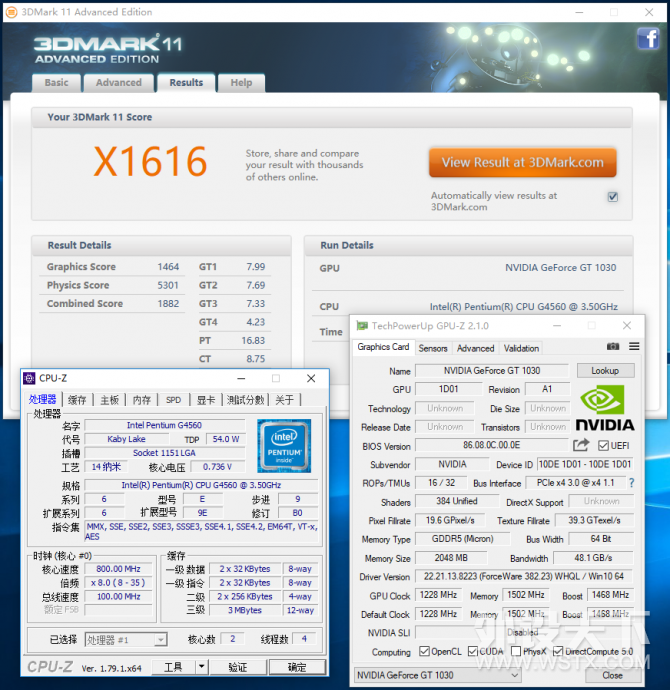
Task: Open the processor selection dropdown in CPU-Z
Action: coord(126,639)
